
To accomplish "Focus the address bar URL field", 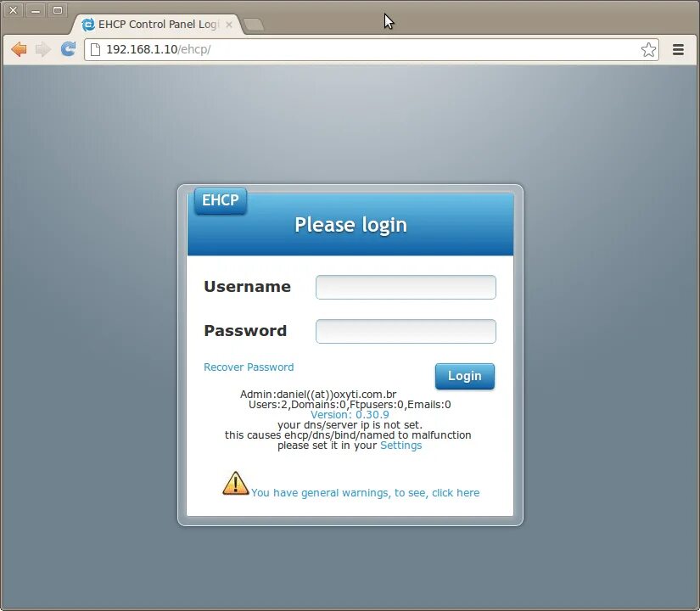I will 372,49.
